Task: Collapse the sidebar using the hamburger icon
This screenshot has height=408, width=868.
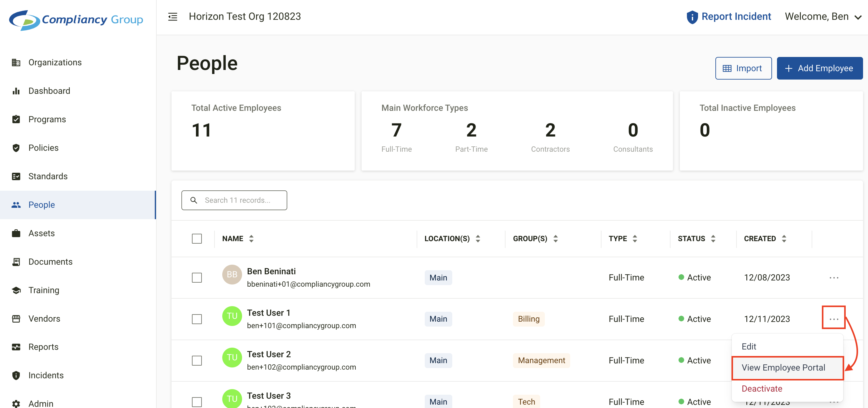Action: 172,16
